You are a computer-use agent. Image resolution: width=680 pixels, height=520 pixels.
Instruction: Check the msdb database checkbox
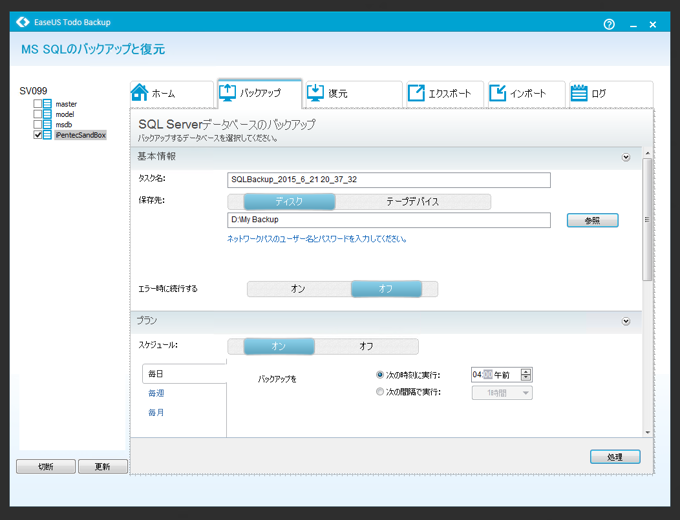(38, 124)
